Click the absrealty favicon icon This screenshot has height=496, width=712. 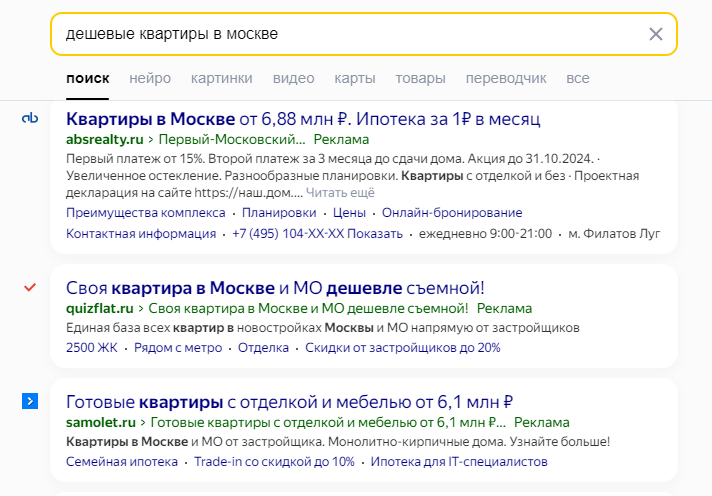[x=30, y=119]
